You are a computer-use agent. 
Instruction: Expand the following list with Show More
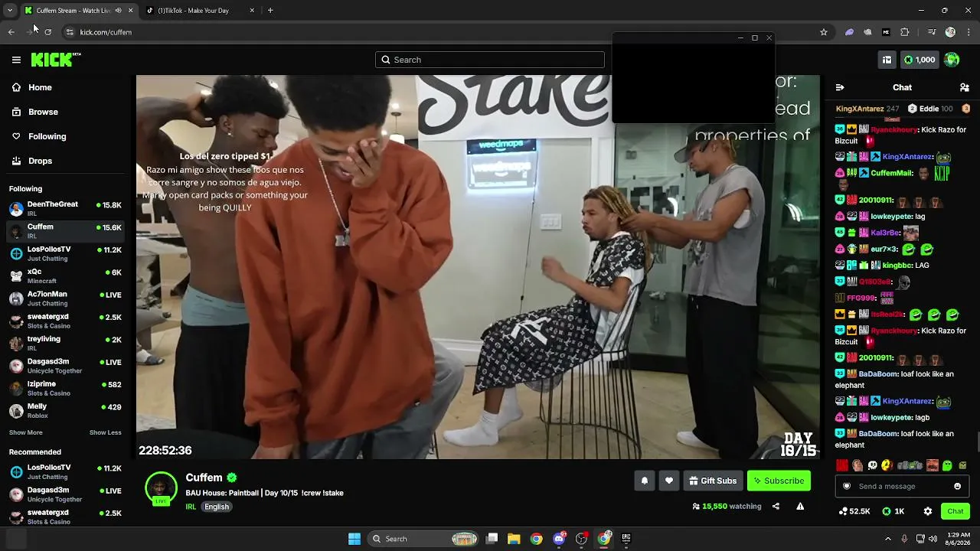point(26,432)
